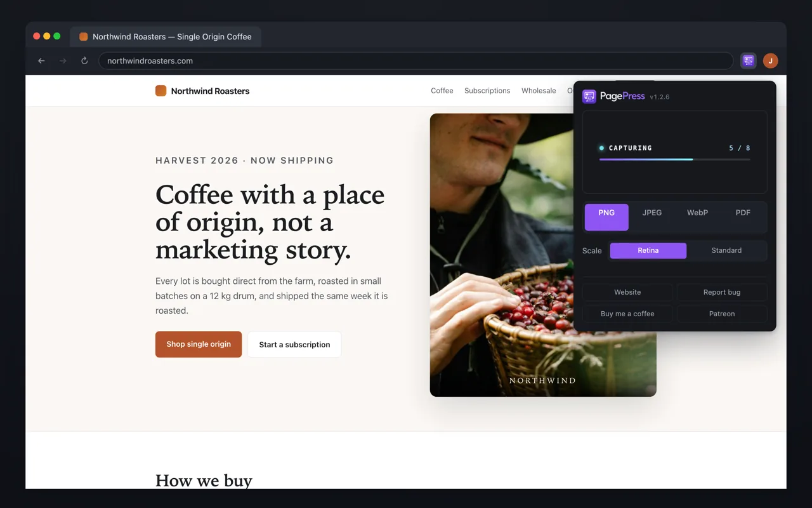Image resolution: width=812 pixels, height=508 pixels.
Task: Click the 5 / 8 capture counter
Action: click(x=740, y=148)
